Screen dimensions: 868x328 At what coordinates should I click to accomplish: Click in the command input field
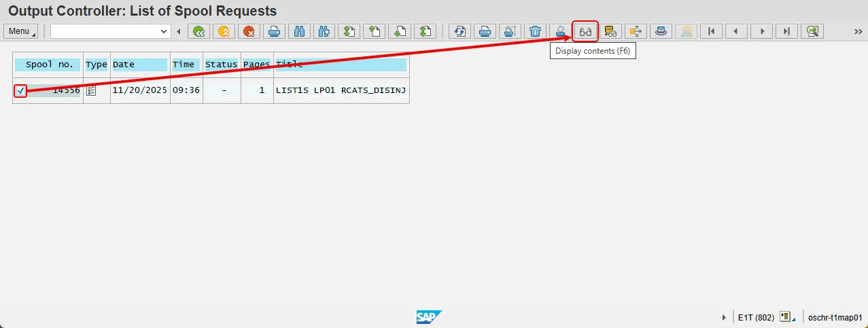pos(105,31)
